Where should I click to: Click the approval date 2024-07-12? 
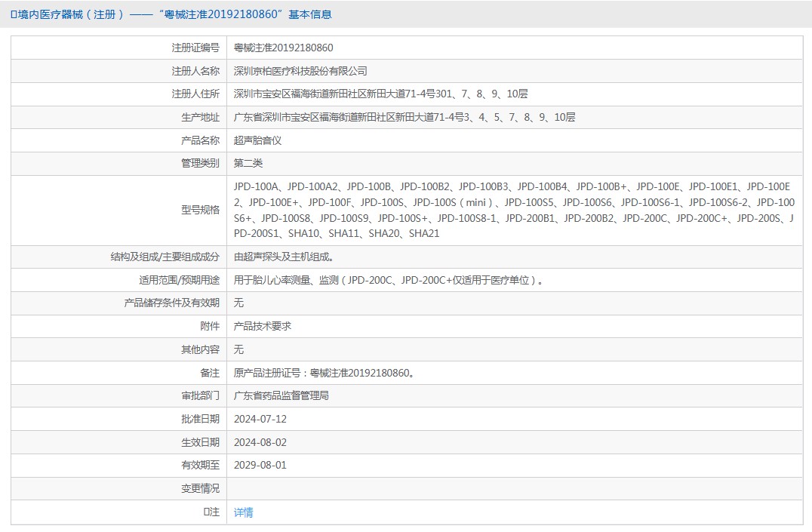(x=260, y=420)
